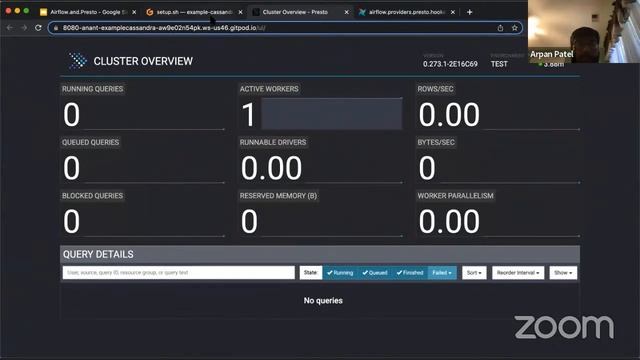
Task: Click the ROWS/SEC label
Action: (435, 89)
